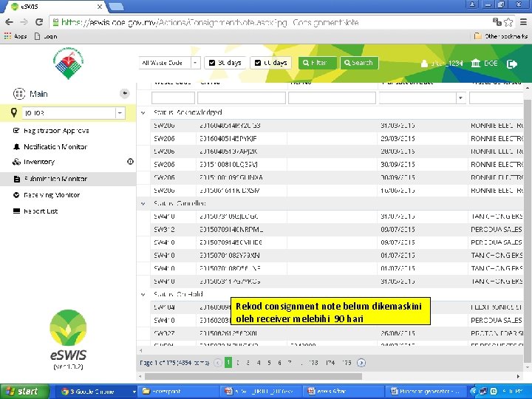Open the date filter dropdown arrow
The width and height of the screenshot is (532, 399).
460,98
